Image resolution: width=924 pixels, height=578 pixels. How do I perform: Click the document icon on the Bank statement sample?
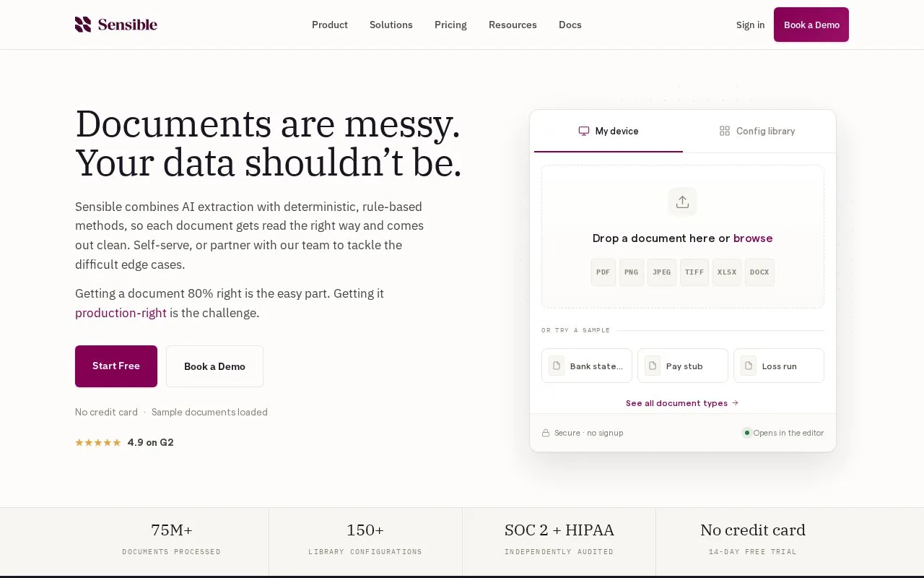557,366
